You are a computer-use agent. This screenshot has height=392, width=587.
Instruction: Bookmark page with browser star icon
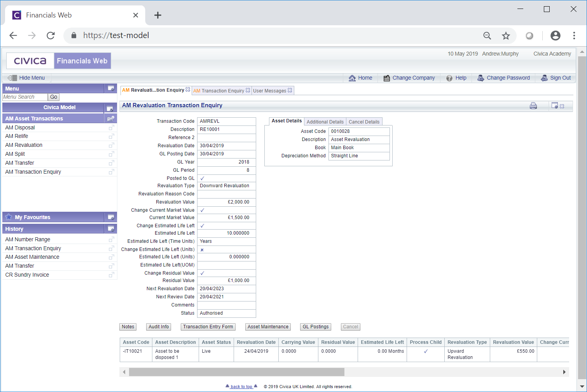click(x=506, y=36)
